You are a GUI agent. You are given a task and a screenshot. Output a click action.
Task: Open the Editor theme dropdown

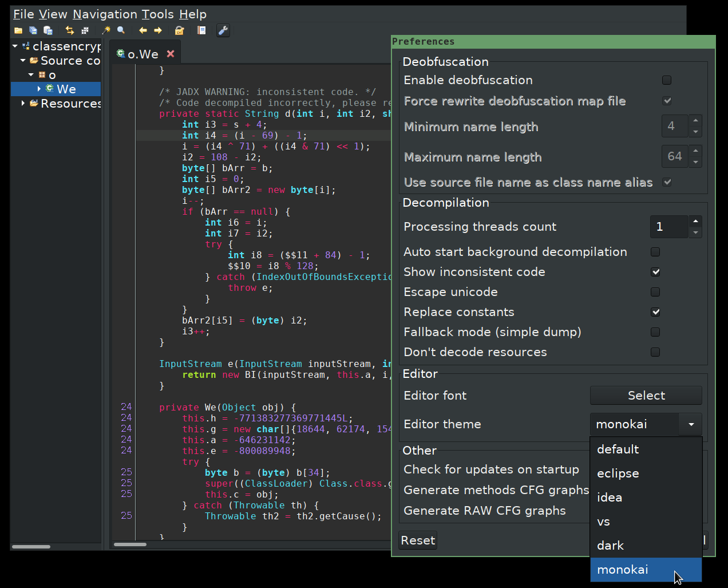point(690,424)
